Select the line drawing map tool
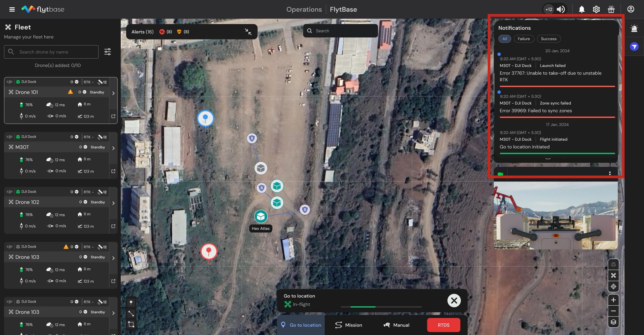The image size is (644, 335). pyautogui.click(x=131, y=313)
